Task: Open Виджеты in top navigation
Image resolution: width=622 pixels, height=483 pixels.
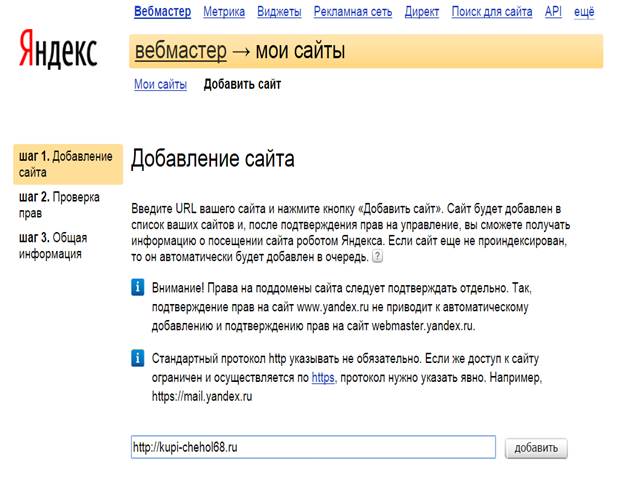Action: pos(279,12)
